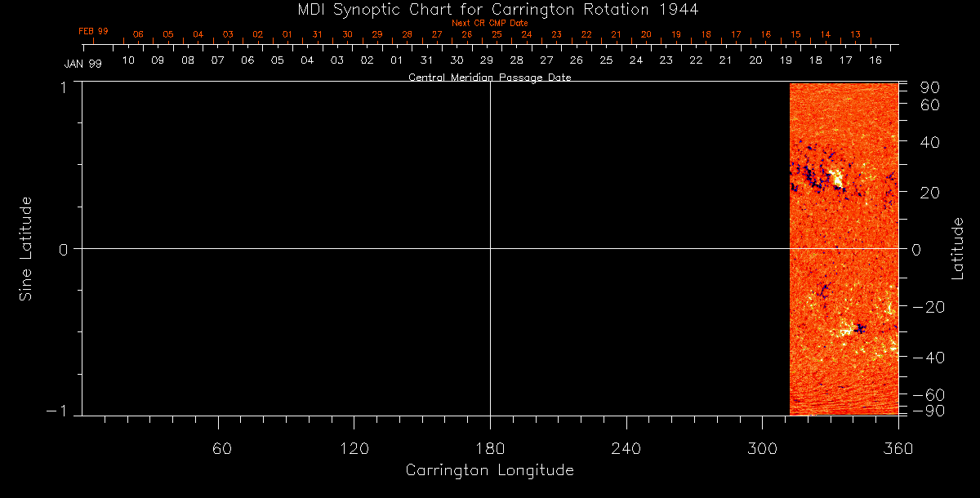This screenshot has width=980, height=498.
Task: Select the 180 Carrington longitude tick label
Action: 489,447
